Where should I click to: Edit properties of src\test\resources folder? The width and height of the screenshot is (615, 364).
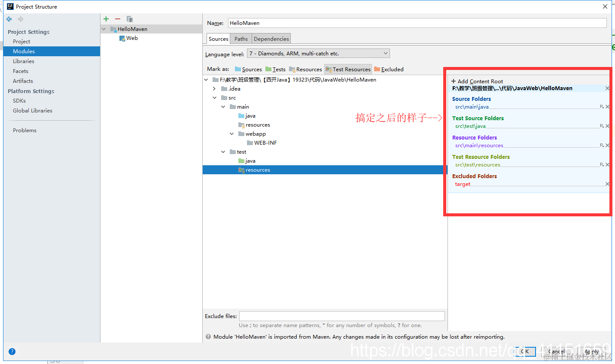[602, 165]
